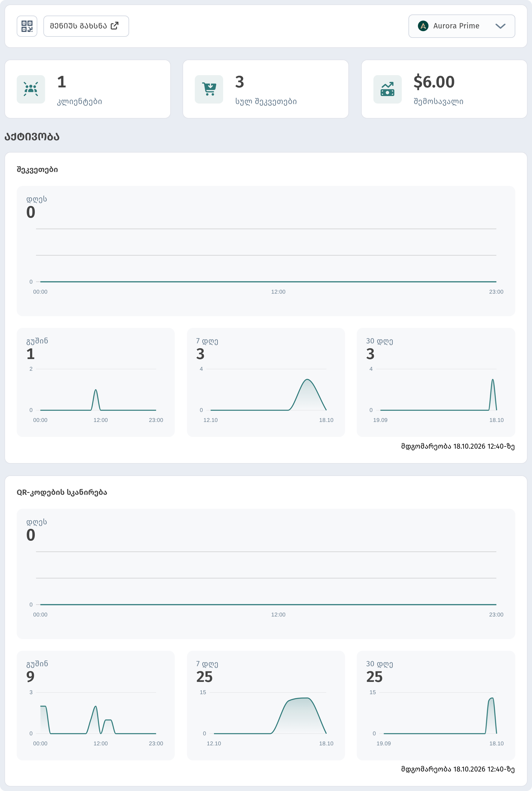The width and height of the screenshot is (532, 791).
Task: Click the QR scans card status timestamp 18.10.2026 12:40
Action: pyautogui.click(x=458, y=769)
